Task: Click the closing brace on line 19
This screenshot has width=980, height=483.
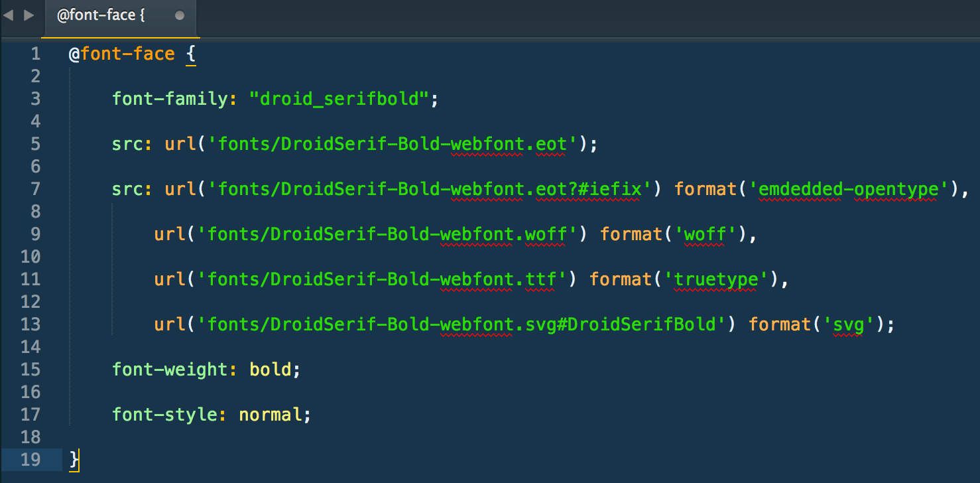Action: click(x=74, y=460)
